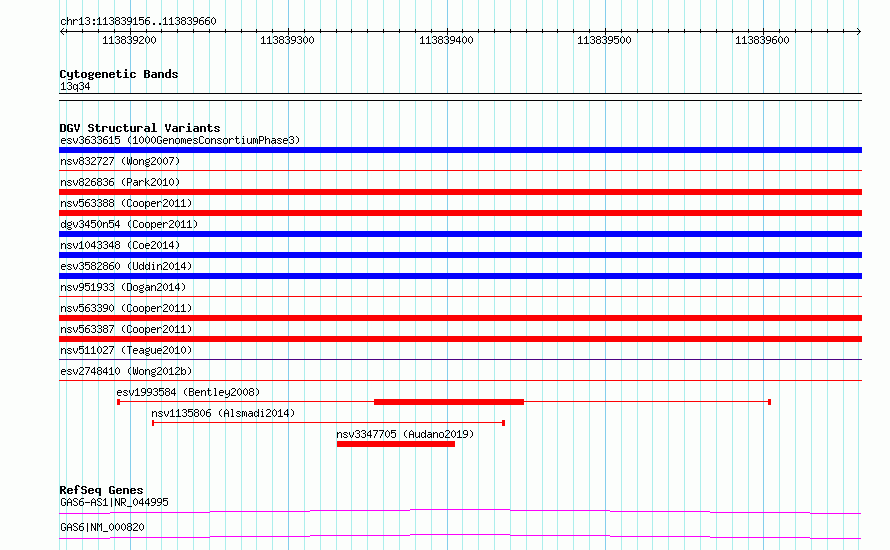Image resolution: width=890 pixels, height=550 pixels.
Task: Open the esv2748410 (Wong2012b) variant
Action: tap(126, 371)
